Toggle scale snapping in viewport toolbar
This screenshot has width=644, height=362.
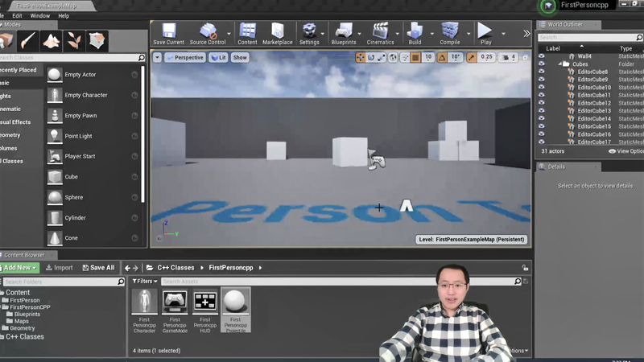472,57
